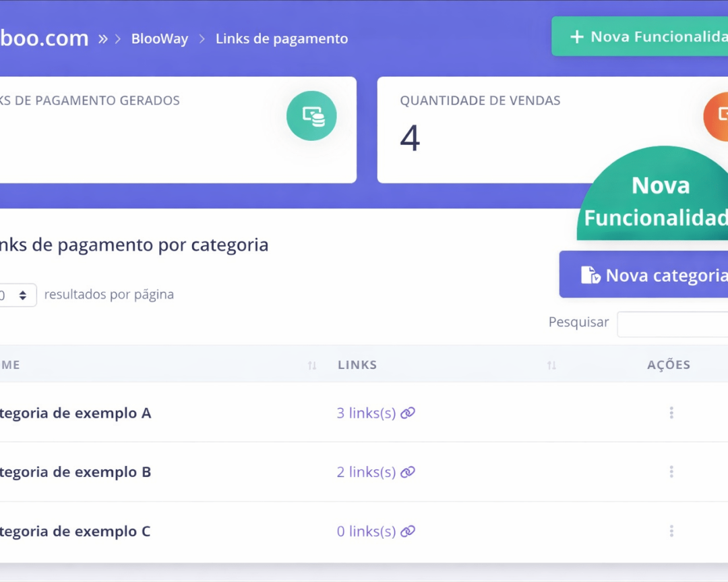Viewport: 728px width, 582px height.
Task: Open Links de pagamento from the breadcrumb
Action: (x=282, y=38)
